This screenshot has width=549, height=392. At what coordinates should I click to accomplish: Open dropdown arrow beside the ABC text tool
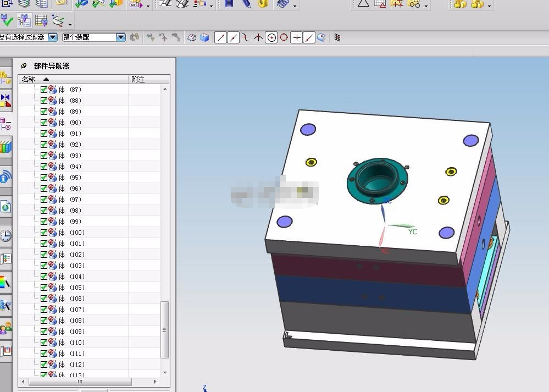pos(148,5)
